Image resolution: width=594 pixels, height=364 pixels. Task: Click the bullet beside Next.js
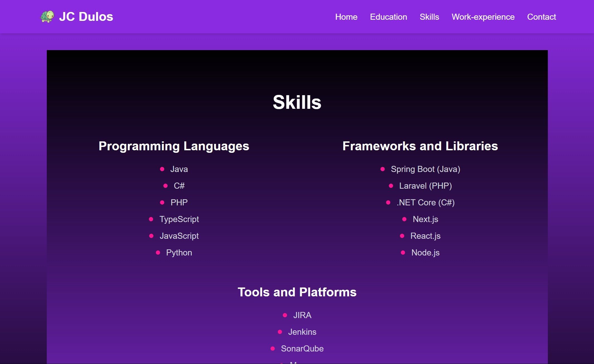click(x=404, y=219)
